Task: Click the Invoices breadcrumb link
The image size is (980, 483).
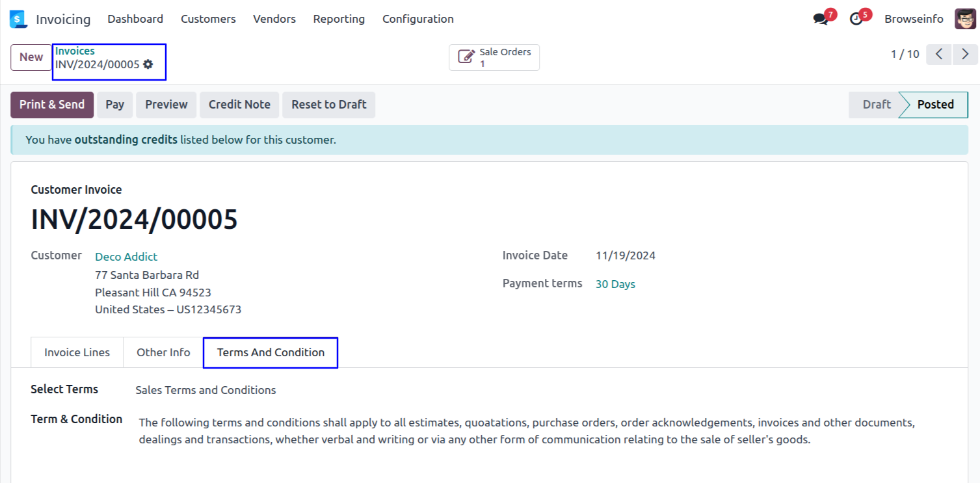Action: pyautogui.click(x=75, y=51)
